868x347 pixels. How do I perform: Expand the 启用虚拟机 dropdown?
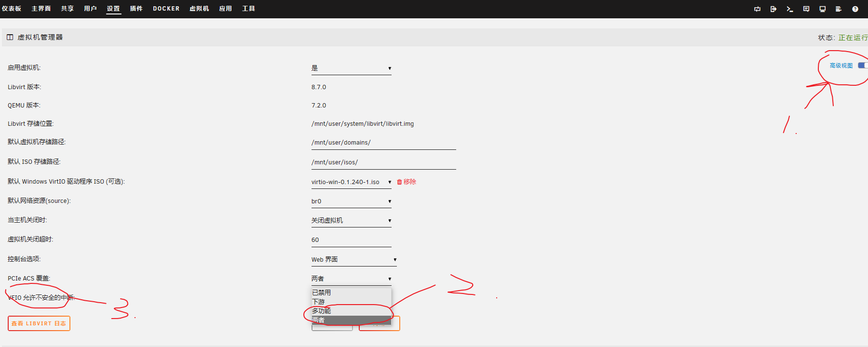click(x=351, y=68)
